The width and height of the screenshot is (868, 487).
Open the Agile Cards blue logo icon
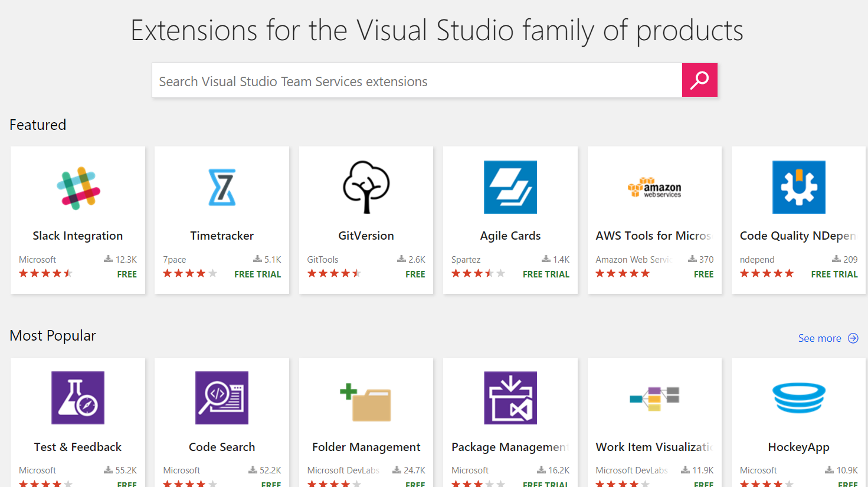[x=510, y=187]
